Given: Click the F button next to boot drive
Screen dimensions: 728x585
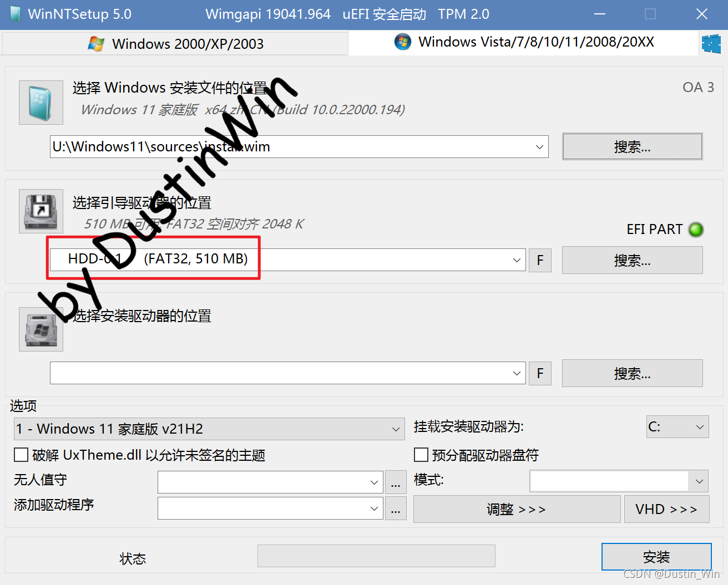Looking at the screenshot, I should pos(540,261).
